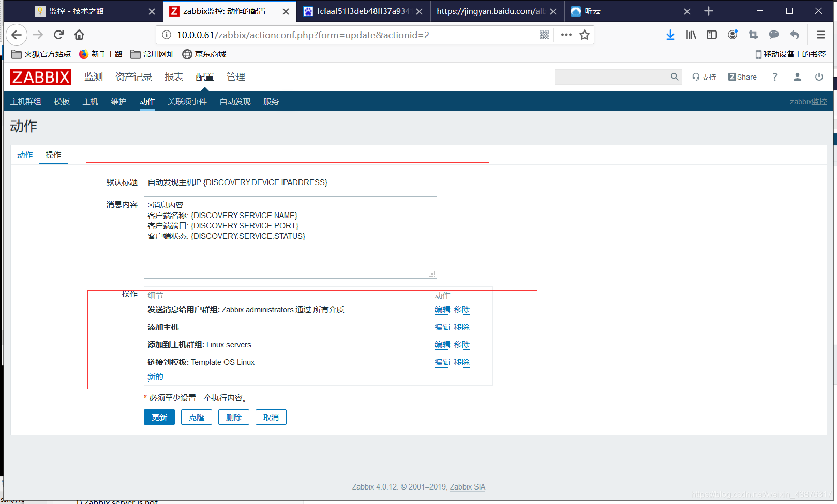Go to 自动发现 submenu
837x504 pixels.
235,101
